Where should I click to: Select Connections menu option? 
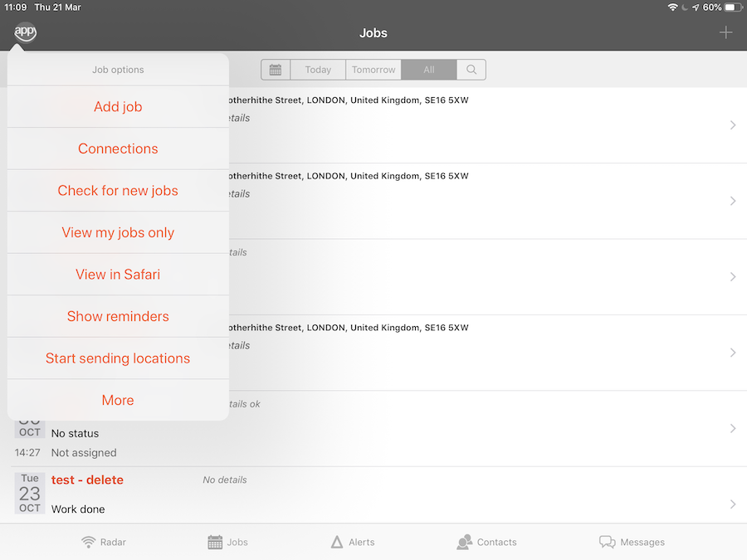tap(118, 149)
